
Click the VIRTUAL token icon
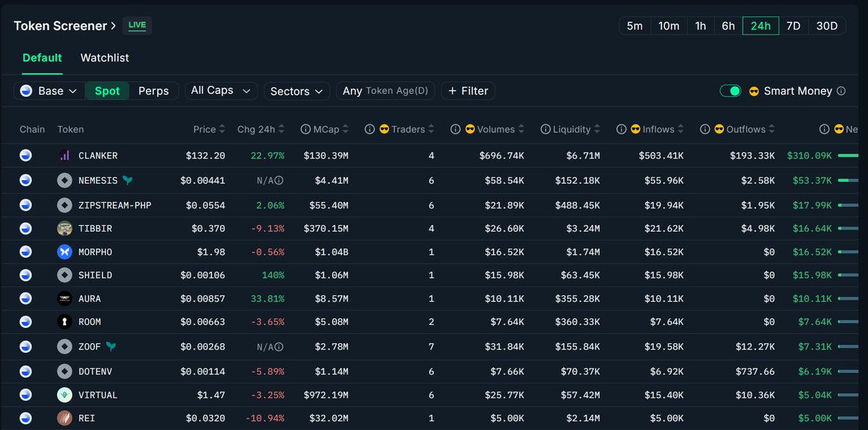pos(64,395)
